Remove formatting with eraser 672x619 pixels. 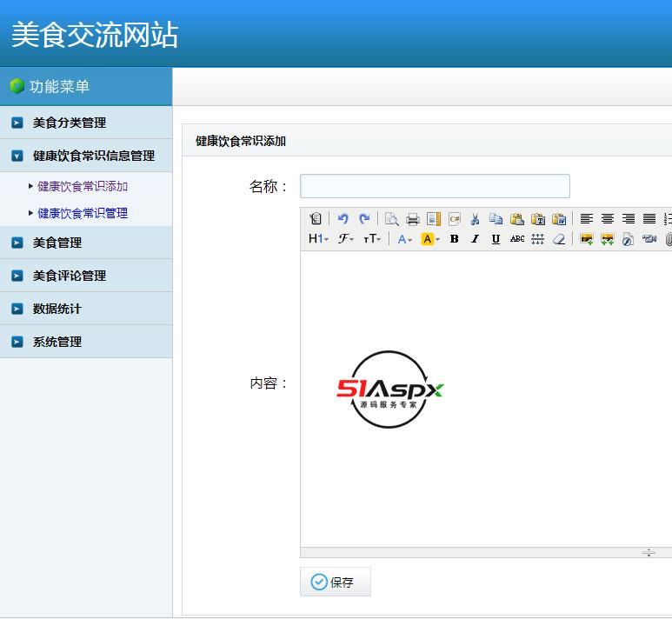(x=559, y=239)
